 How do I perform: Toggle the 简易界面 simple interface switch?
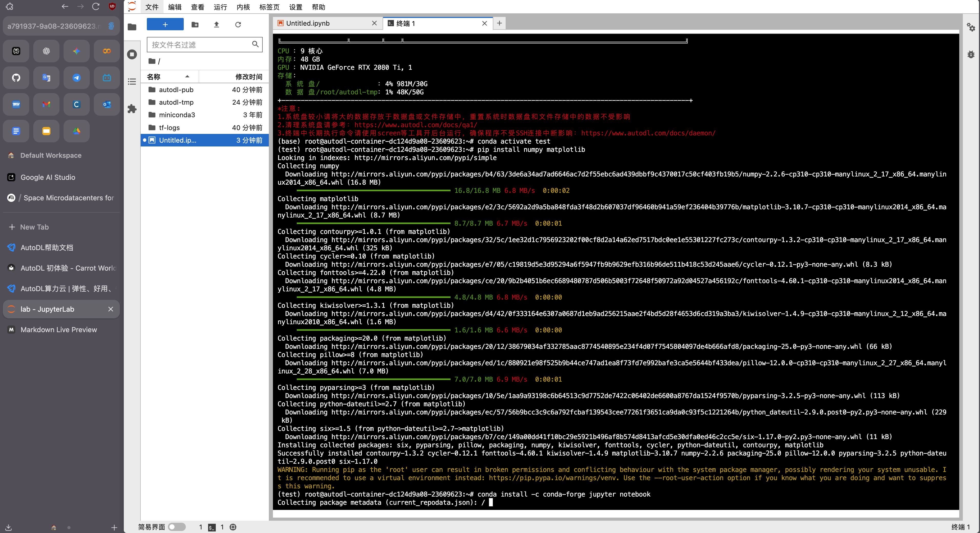(x=177, y=527)
